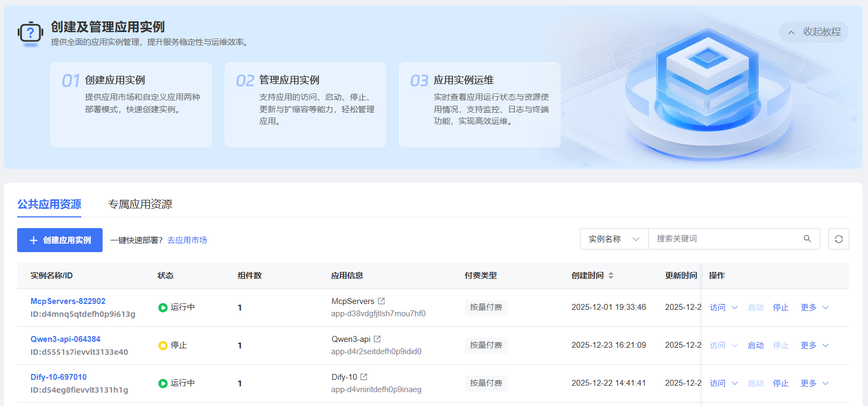Start the Qwen3-api-064384 instance with 启动
Image resolution: width=868 pixels, height=406 pixels.
click(755, 346)
